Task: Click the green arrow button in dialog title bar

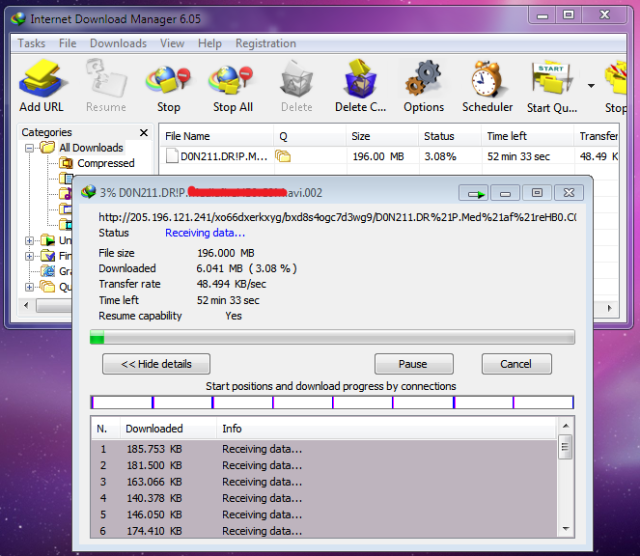Action: click(x=473, y=193)
